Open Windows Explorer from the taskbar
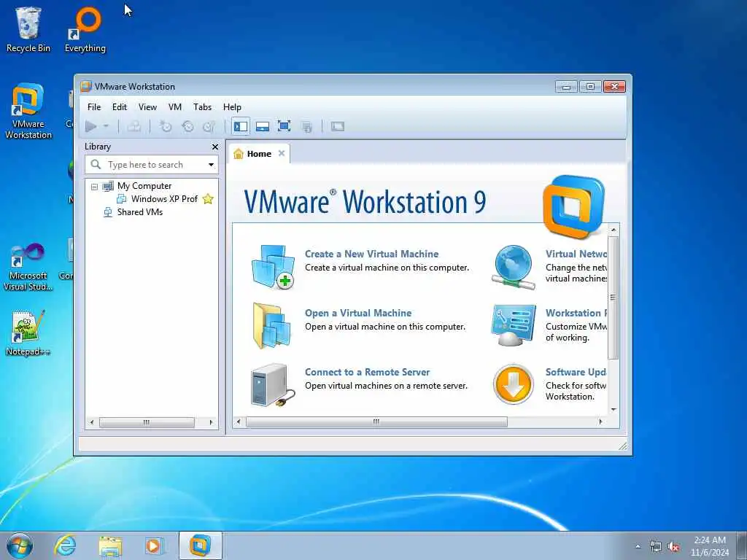747x560 pixels. pos(111,546)
